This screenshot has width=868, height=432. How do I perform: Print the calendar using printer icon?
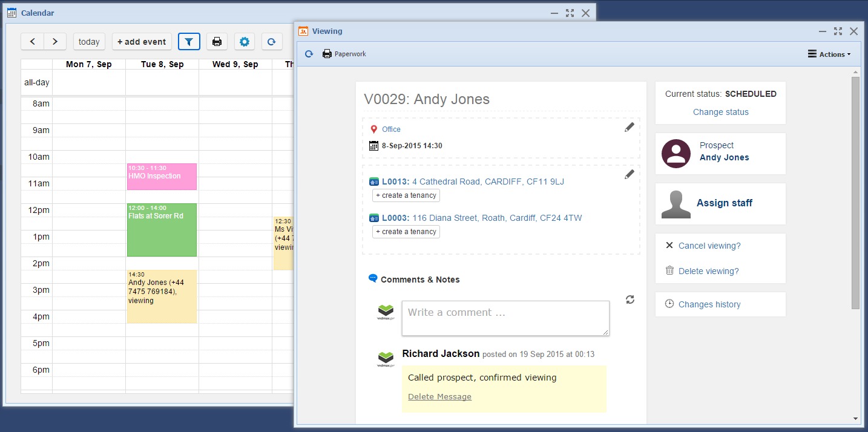tap(217, 42)
